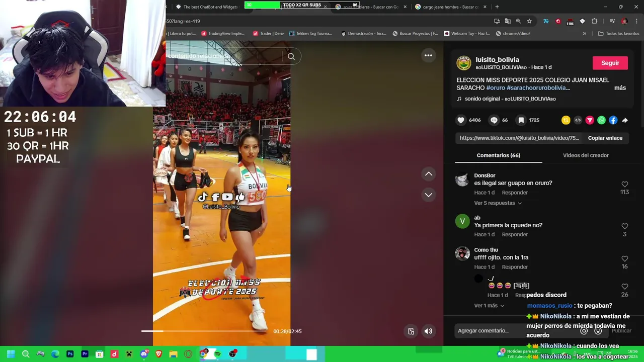
Task: Mute the video volume
Action: [428, 331]
